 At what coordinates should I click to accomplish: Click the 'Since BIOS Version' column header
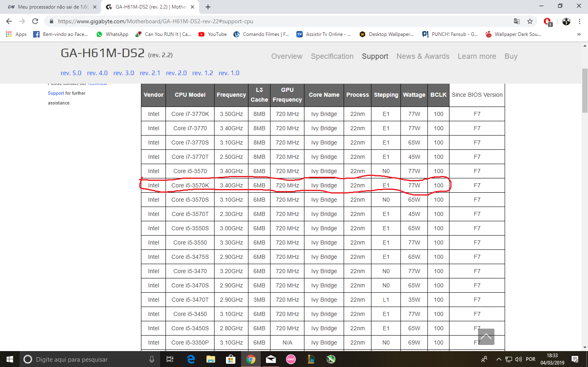477,95
